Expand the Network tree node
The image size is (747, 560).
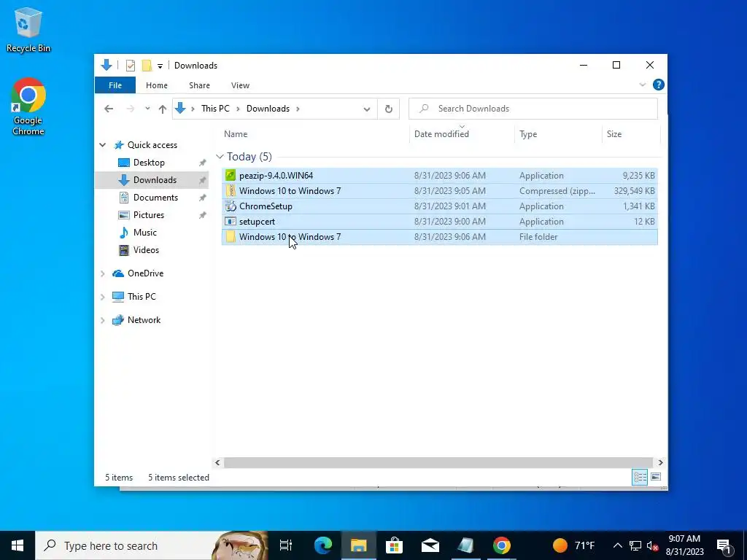coord(102,320)
